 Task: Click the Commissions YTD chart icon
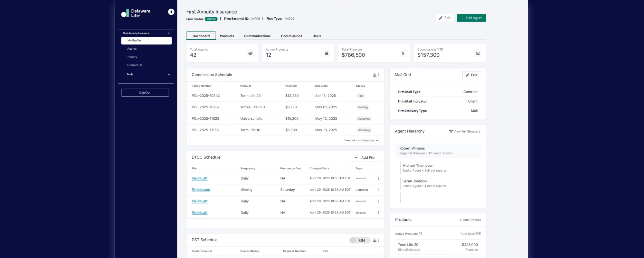(478, 53)
